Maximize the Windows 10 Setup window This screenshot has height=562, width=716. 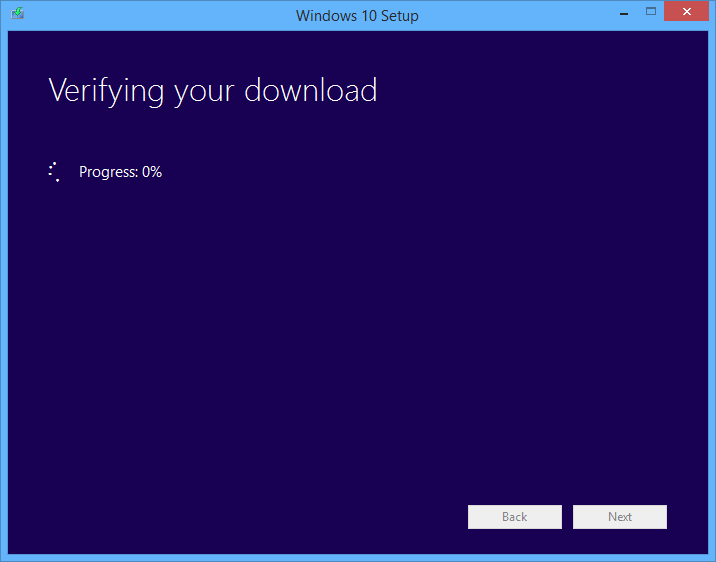[651, 11]
